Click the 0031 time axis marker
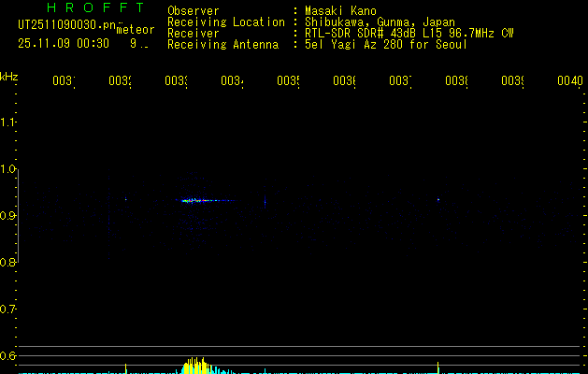This screenshot has height=374, width=588. click(x=64, y=80)
